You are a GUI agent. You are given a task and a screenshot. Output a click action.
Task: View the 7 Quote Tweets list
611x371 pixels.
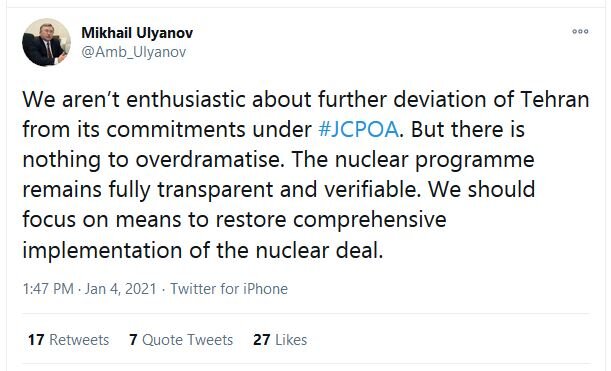pyautogui.click(x=181, y=339)
